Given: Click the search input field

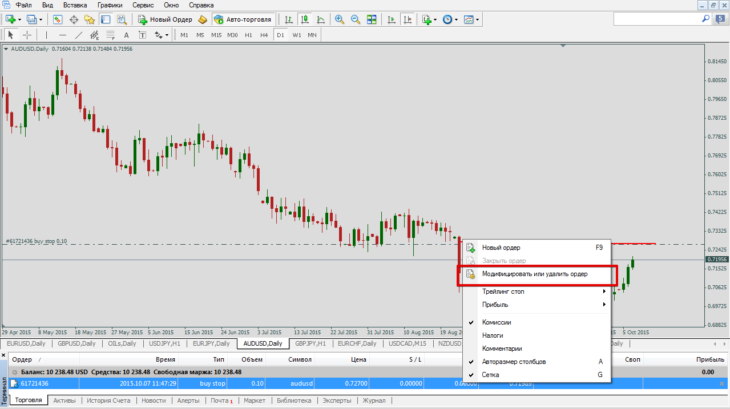Looking at the screenshot, I should click(657, 19).
